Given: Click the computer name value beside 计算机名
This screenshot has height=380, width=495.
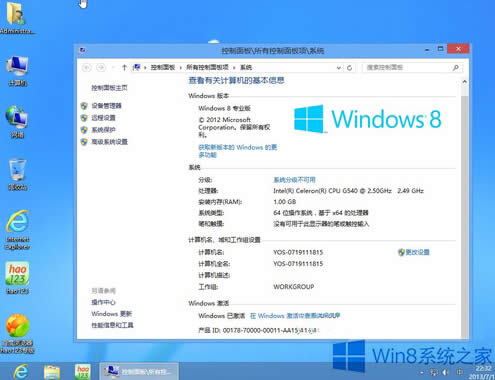Looking at the screenshot, I should [x=298, y=252].
